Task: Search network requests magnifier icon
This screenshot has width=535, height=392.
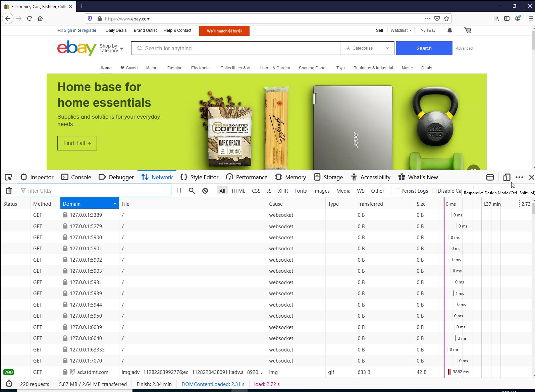Action: pos(192,191)
